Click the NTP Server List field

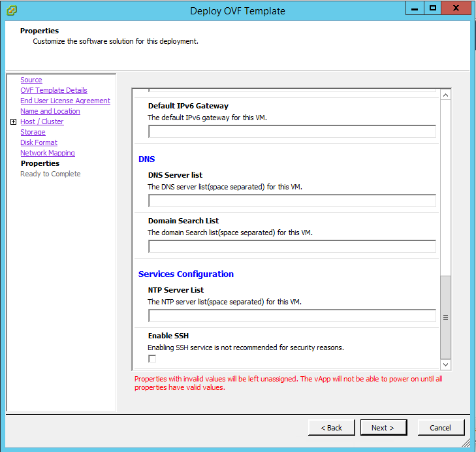292,315
